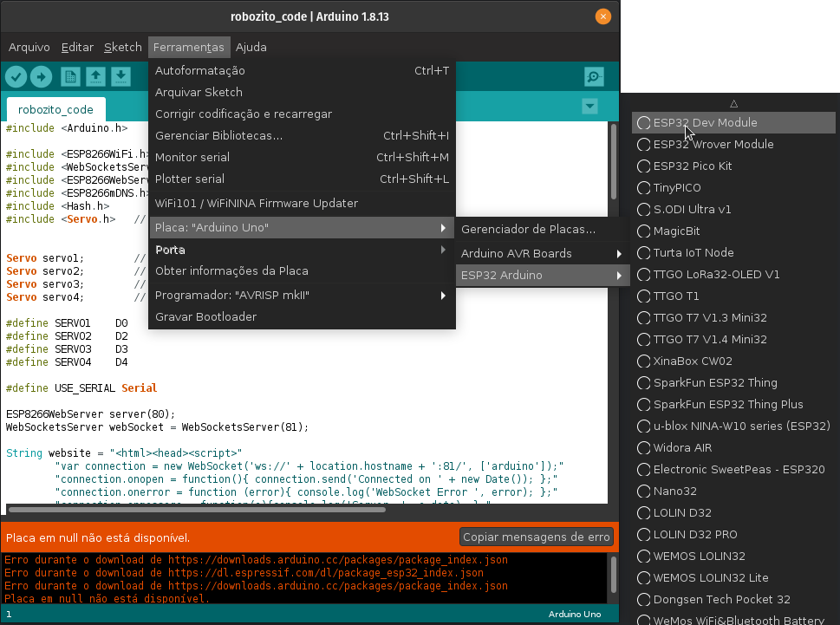840x625 pixels.
Task: Open Gerenciar Bibliotecas...
Action: tap(302, 136)
